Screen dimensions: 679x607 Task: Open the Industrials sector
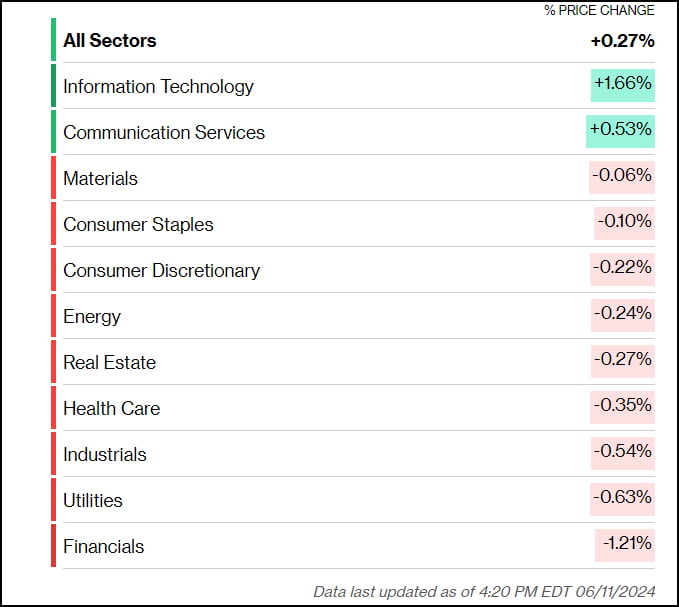(x=104, y=455)
